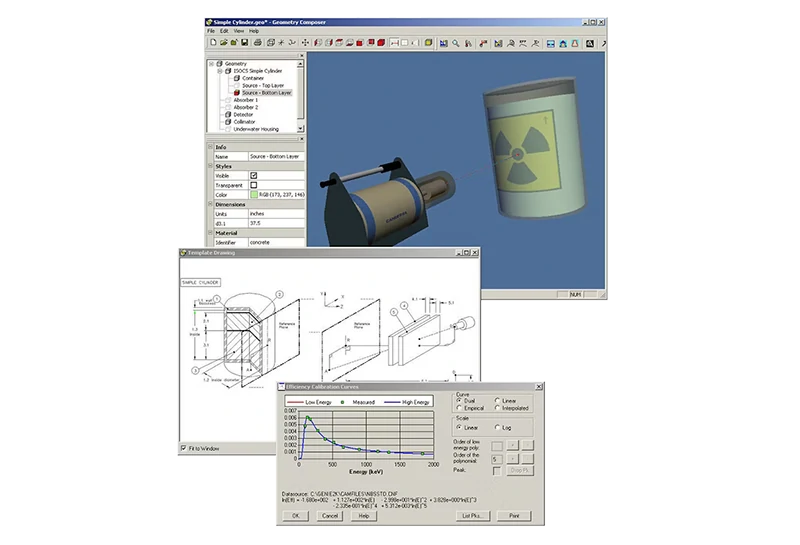The image size is (800, 545).
Task: Switch scale to Log
Action: pos(497,428)
